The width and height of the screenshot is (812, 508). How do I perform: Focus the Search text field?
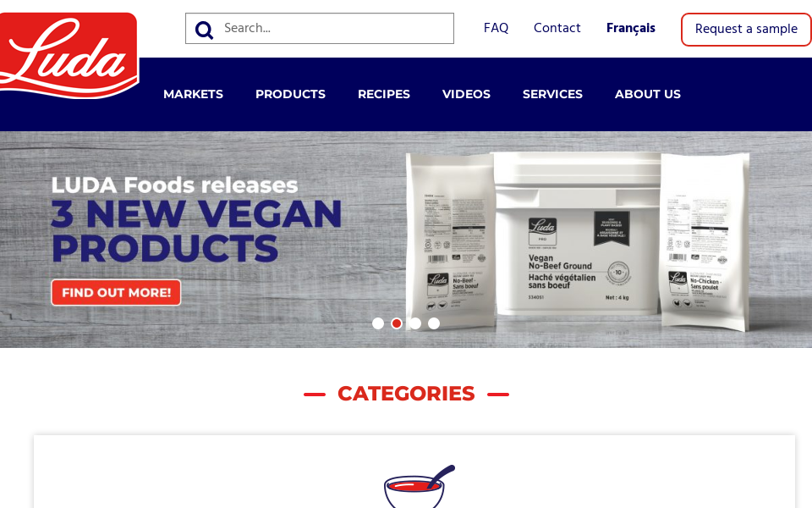(320, 29)
